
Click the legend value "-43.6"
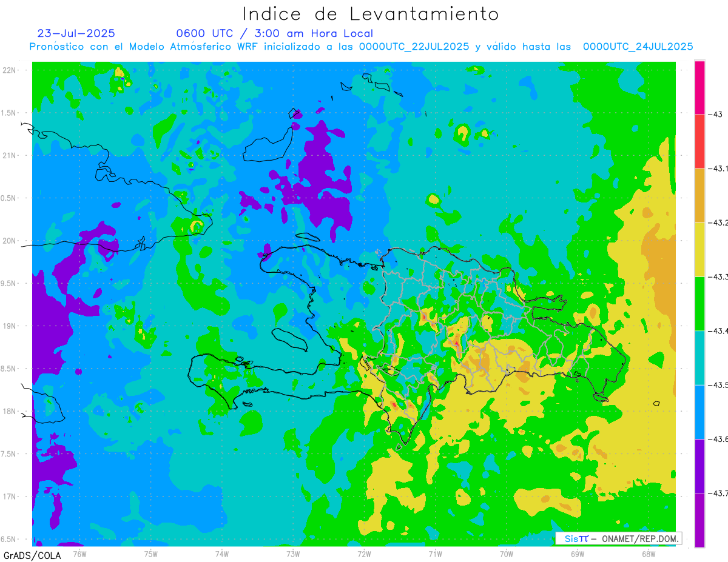718,439
